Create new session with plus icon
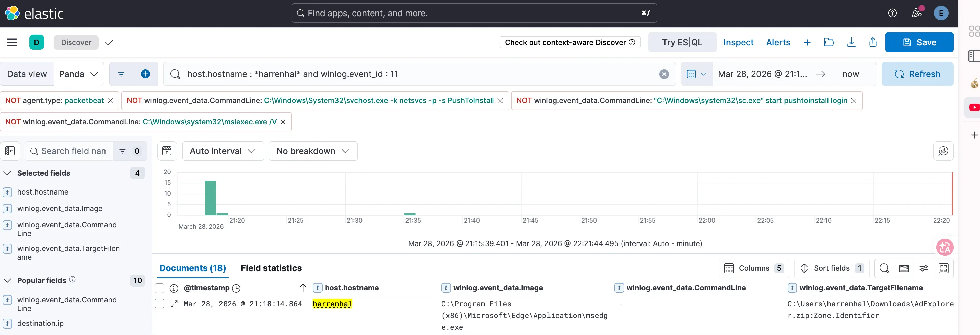980x335 pixels. pyautogui.click(x=807, y=42)
